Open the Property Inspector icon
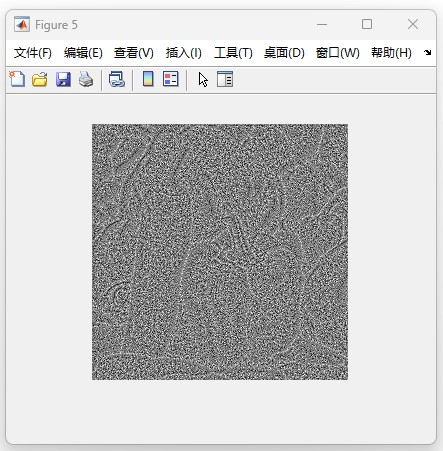The image size is (443, 451). click(225, 79)
